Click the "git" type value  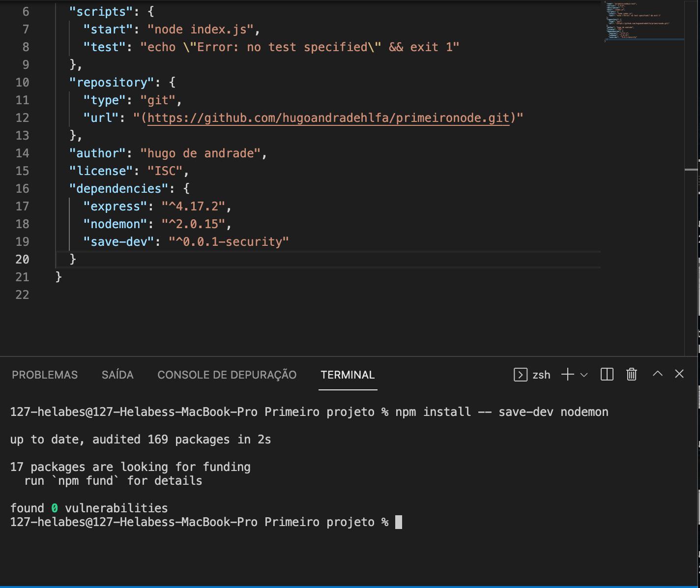[x=158, y=100]
